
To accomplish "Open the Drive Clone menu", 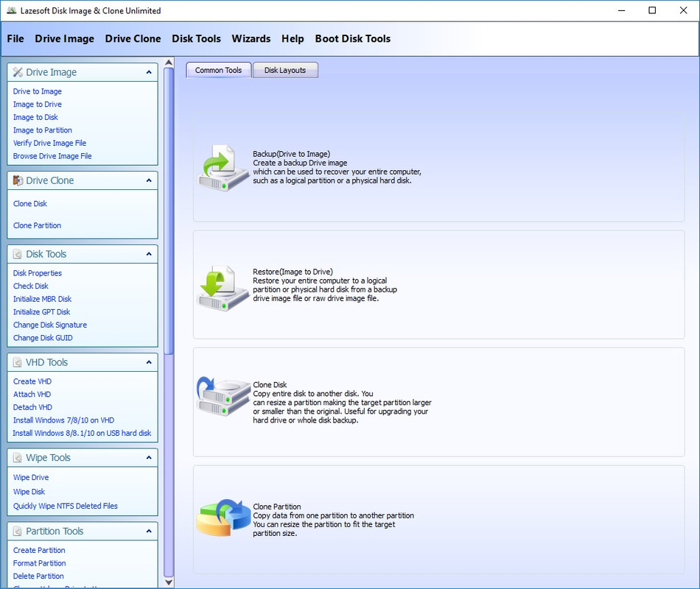I will point(133,39).
